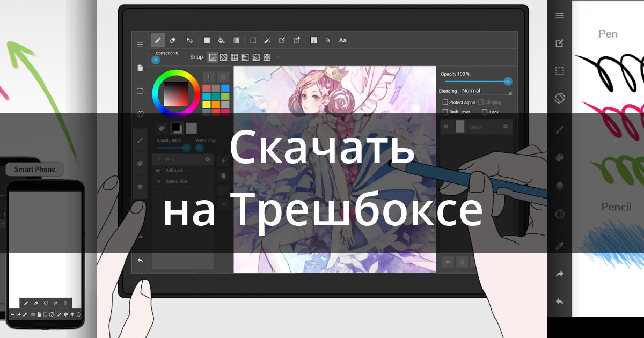Select the Watercolor entry in brush list

182,181
